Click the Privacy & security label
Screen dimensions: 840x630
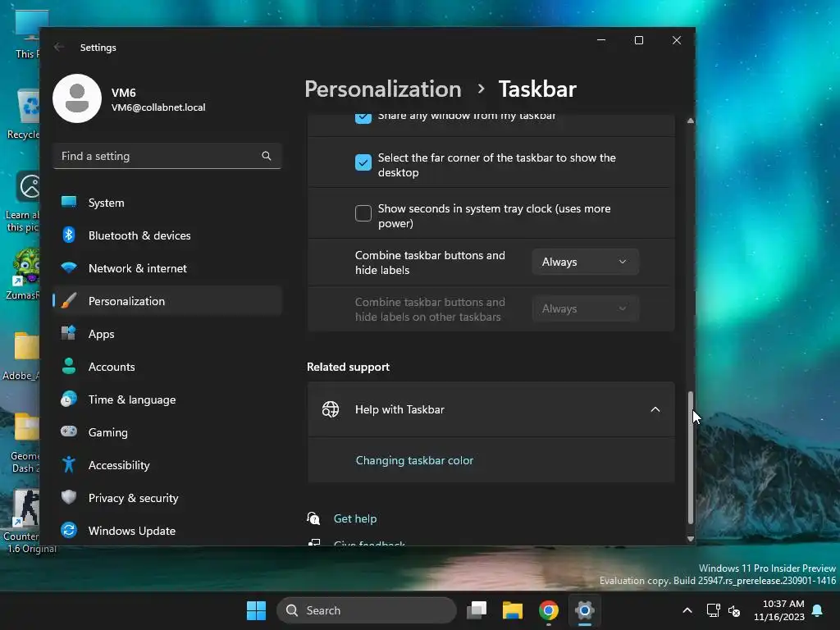point(133,498)
